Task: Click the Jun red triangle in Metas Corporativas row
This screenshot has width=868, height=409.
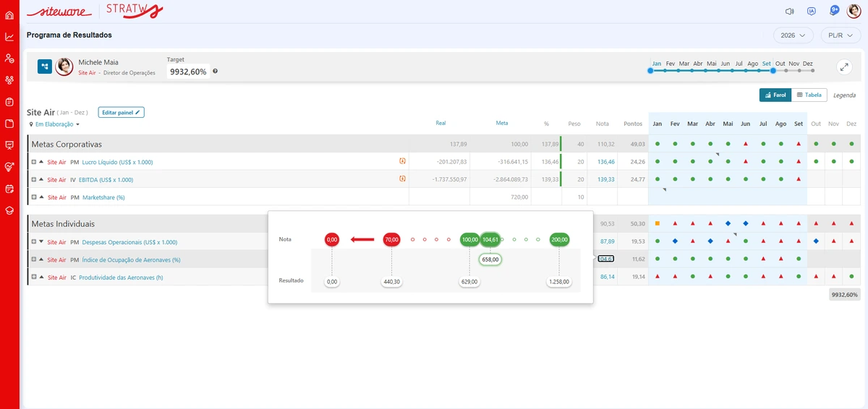Action: (x=745, y=144)
